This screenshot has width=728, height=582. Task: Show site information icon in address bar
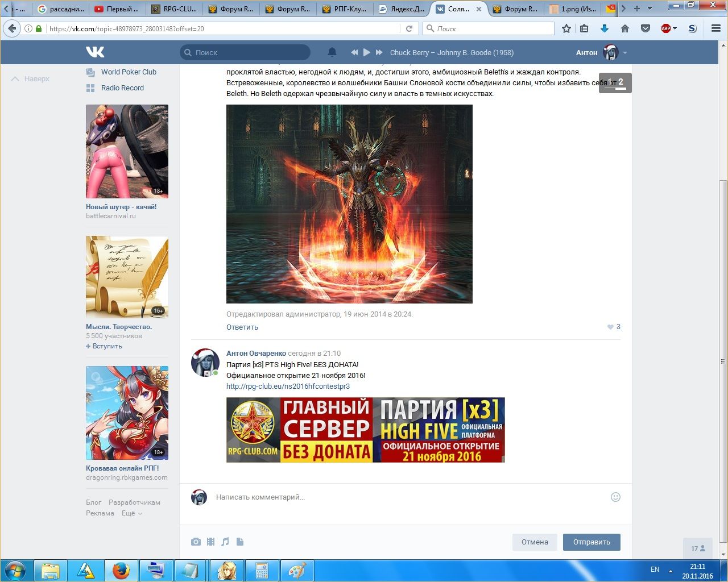point(28,28)
